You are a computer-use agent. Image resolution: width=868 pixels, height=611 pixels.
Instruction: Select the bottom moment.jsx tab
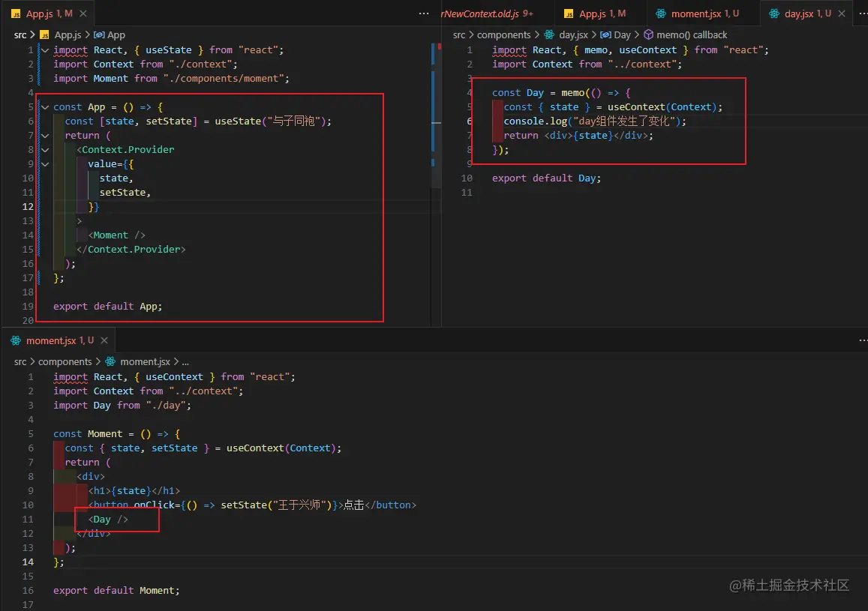point(60,340)
